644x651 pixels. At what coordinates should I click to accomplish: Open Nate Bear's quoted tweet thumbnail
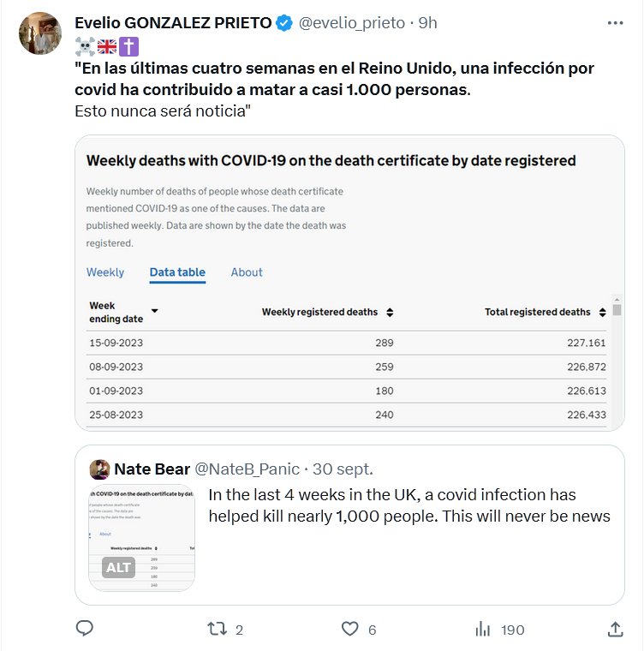pyautogui.click(x=142, y=538)
